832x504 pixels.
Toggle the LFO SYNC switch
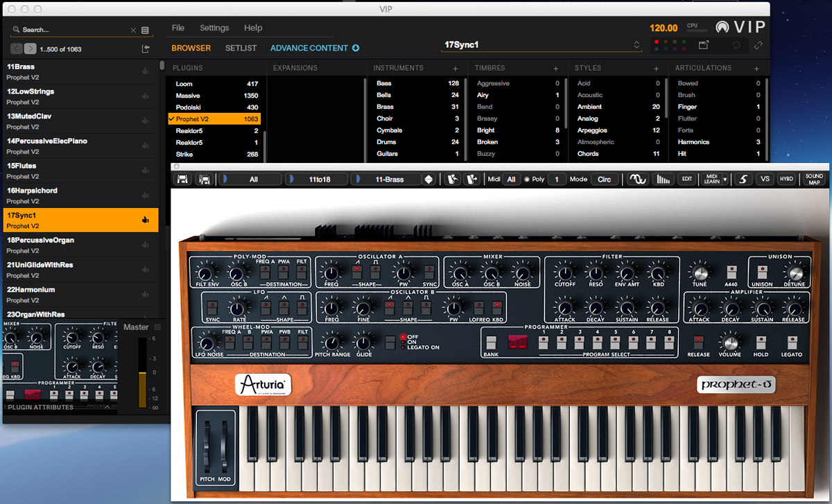coord(213,307)
